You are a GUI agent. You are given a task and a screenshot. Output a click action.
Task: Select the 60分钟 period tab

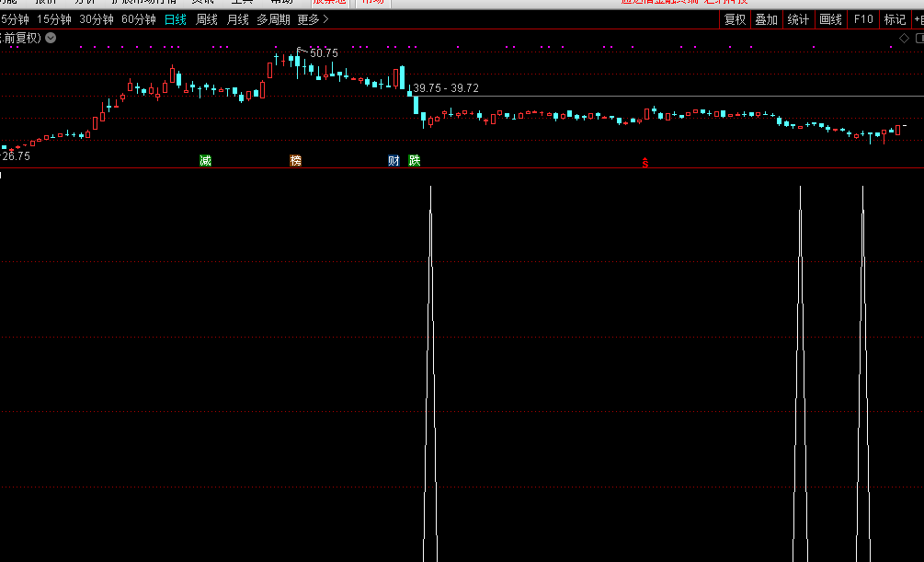point(139,19)
